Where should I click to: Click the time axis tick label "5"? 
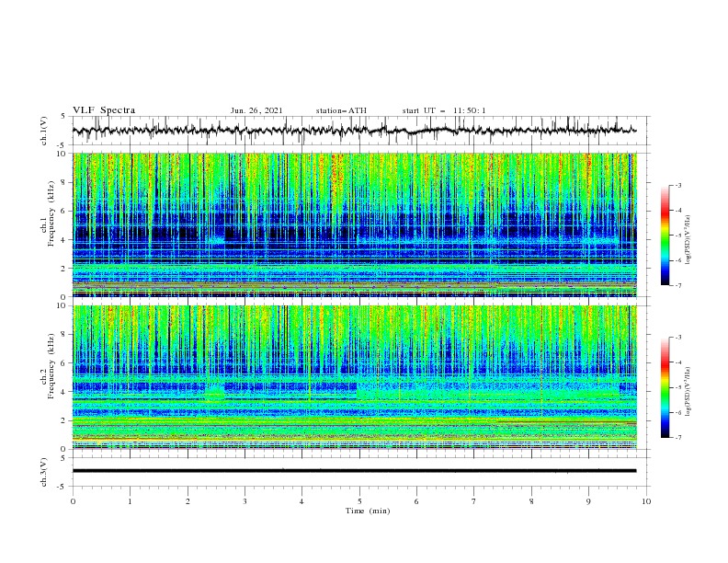(359, 501)
